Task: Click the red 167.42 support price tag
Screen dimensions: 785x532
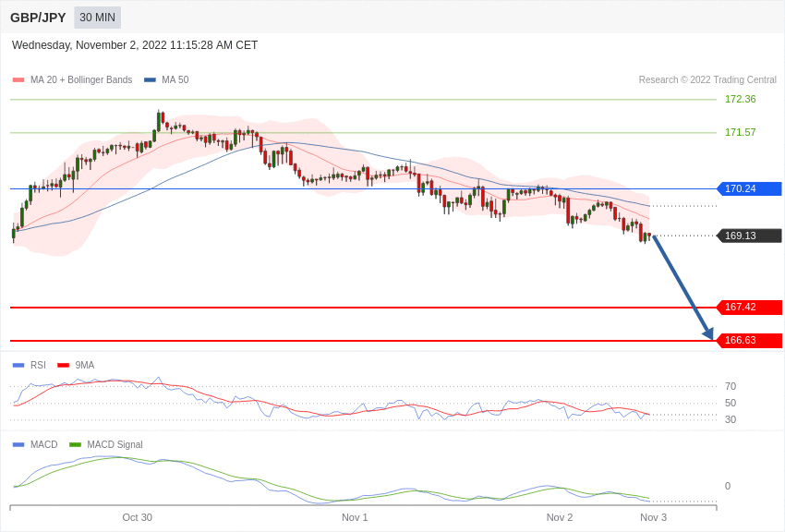Action: pyautogui.click(x=749, y=307)
